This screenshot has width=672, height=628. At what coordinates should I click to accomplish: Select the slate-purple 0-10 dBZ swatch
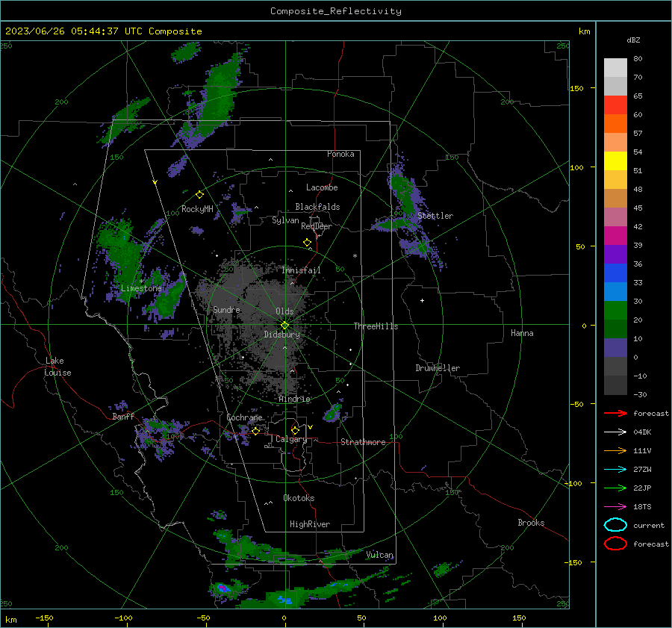(615, 348)
